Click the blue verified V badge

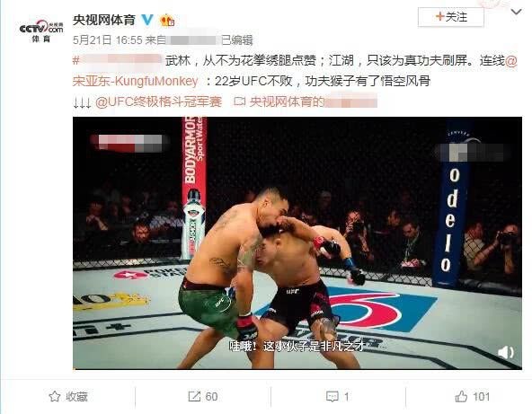(x=146, y=20)
